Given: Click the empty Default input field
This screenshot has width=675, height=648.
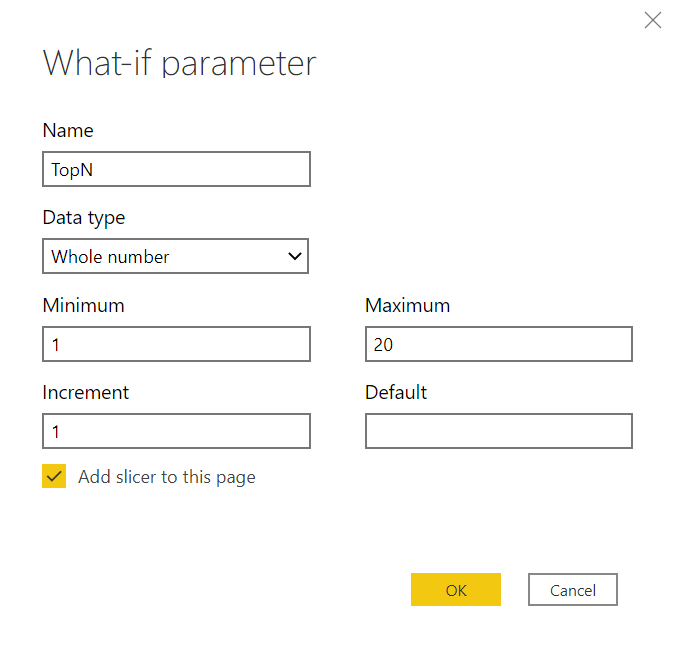Looking at the screenshot, I should pyautogui.click(x=499, y=431).
